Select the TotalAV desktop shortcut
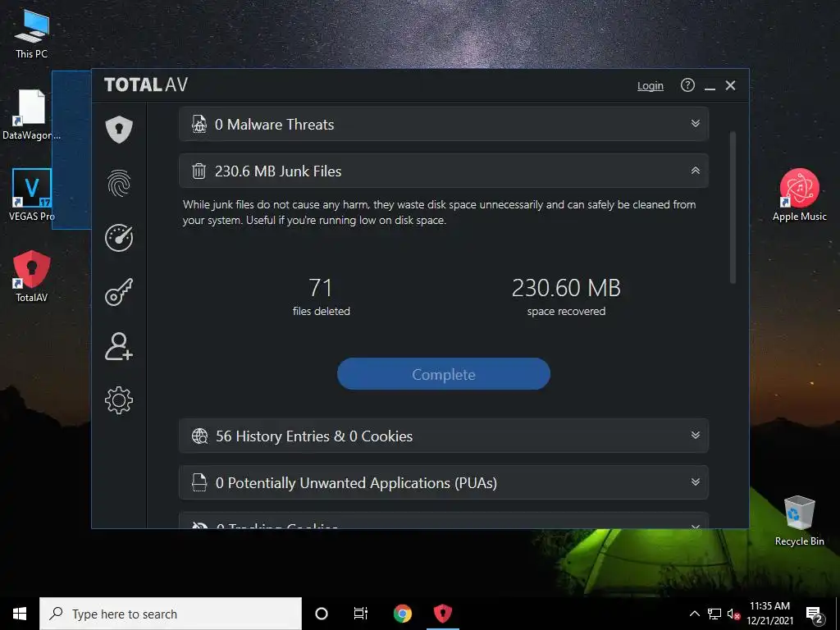 coord(32,276)
